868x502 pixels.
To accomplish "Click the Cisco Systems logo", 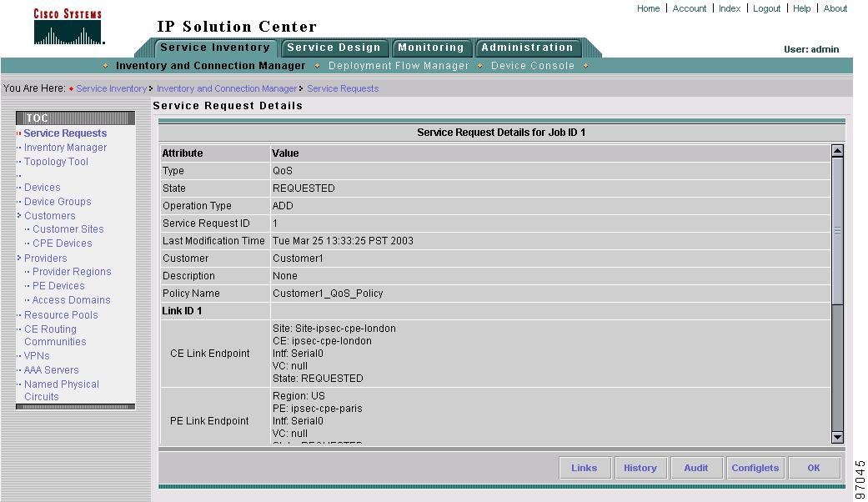I will click(x=68, y=26).
